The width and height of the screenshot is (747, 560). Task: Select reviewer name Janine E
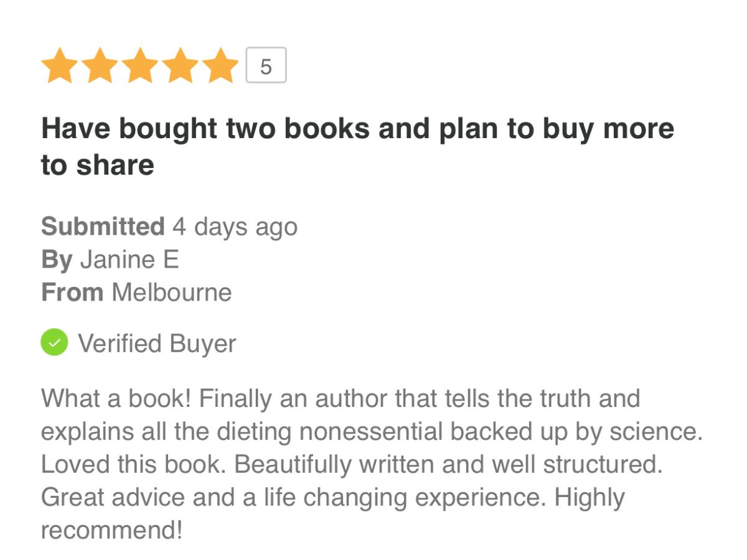click(x=129, y=259)
